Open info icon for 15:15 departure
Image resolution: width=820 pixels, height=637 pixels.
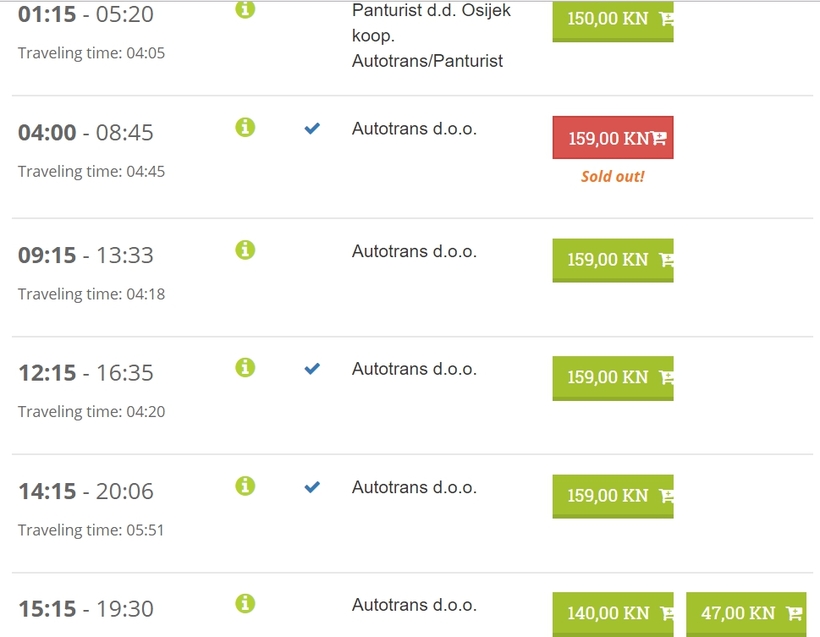point(245,604)
